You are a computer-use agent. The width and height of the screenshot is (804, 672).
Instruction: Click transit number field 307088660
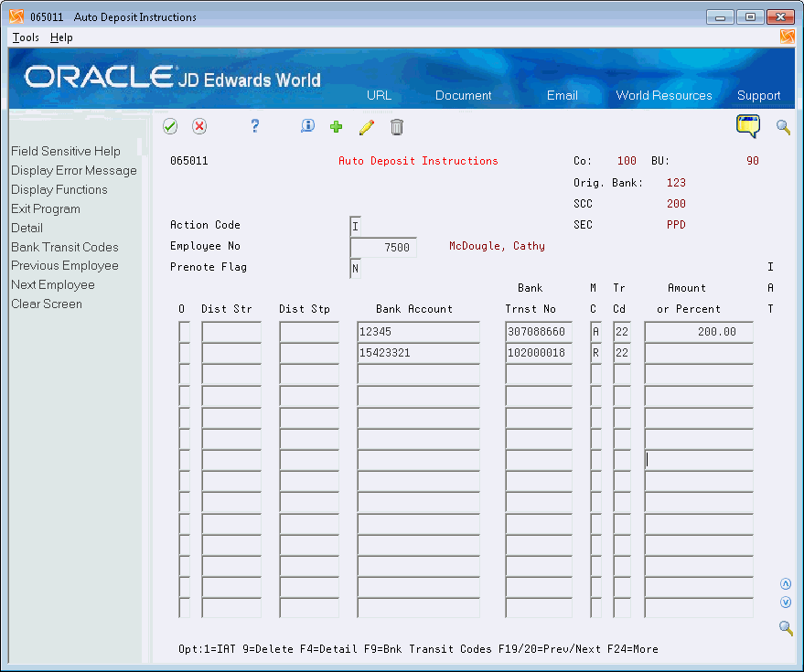click(539, 332)
